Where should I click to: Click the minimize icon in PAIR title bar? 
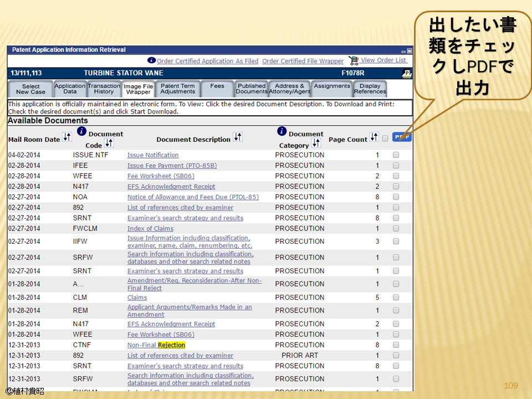403,51
